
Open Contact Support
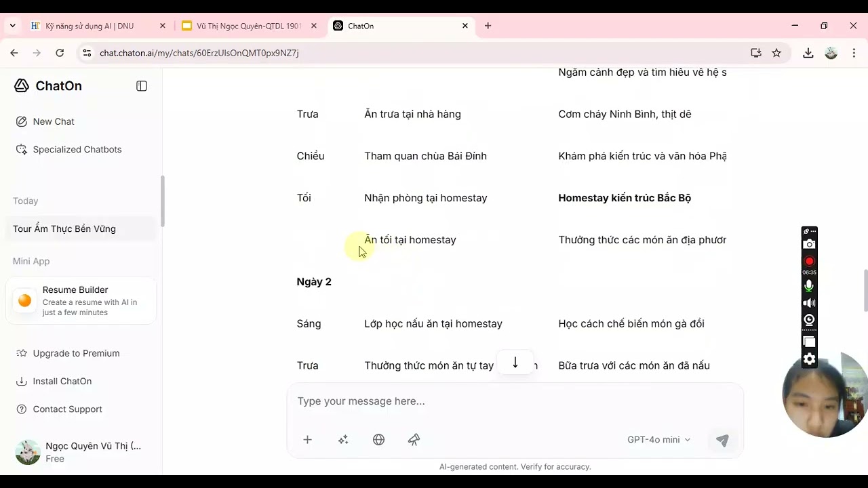tap(59, 409)
